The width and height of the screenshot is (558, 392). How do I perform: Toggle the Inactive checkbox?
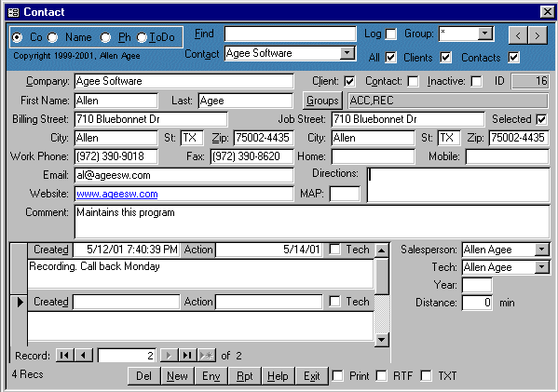[477, 81]
